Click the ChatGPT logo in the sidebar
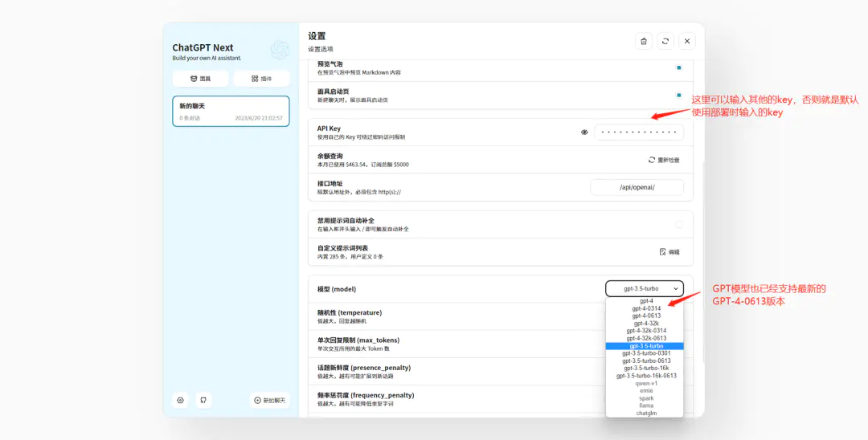868x440 pixels. point(280,51)
